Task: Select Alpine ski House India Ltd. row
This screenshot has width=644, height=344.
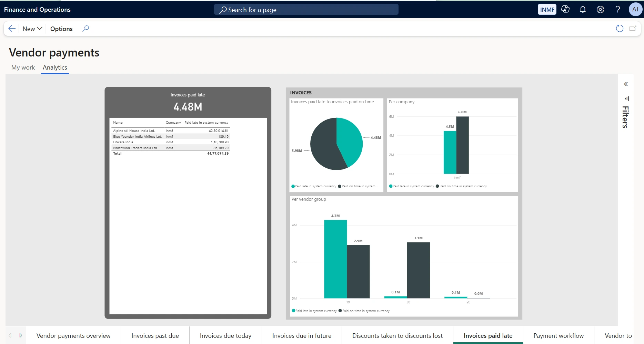Action: point(171,131)
